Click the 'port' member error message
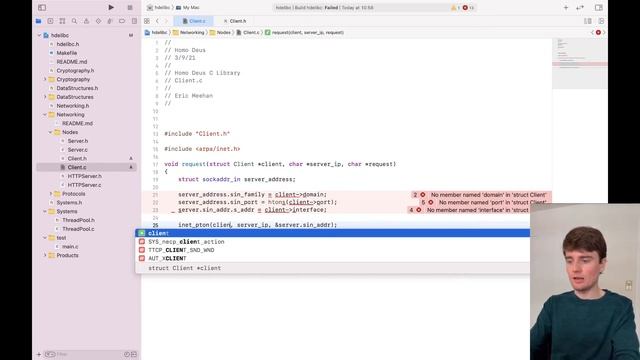Viewport: 640px width, 360px height. click(492, 202)
